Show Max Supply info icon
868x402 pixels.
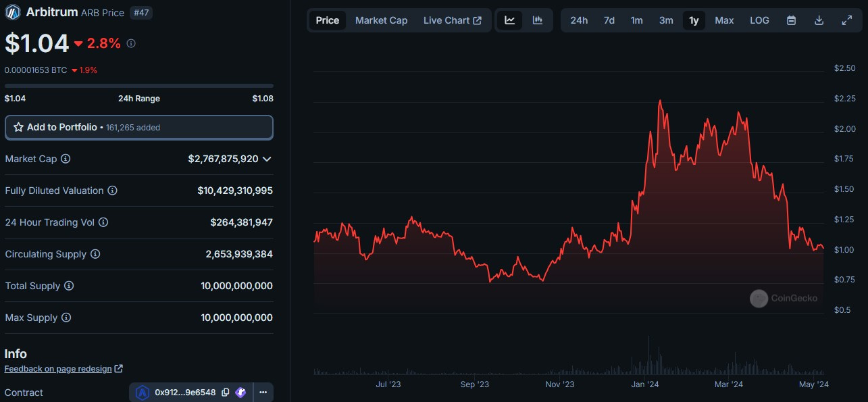point(66,318)
